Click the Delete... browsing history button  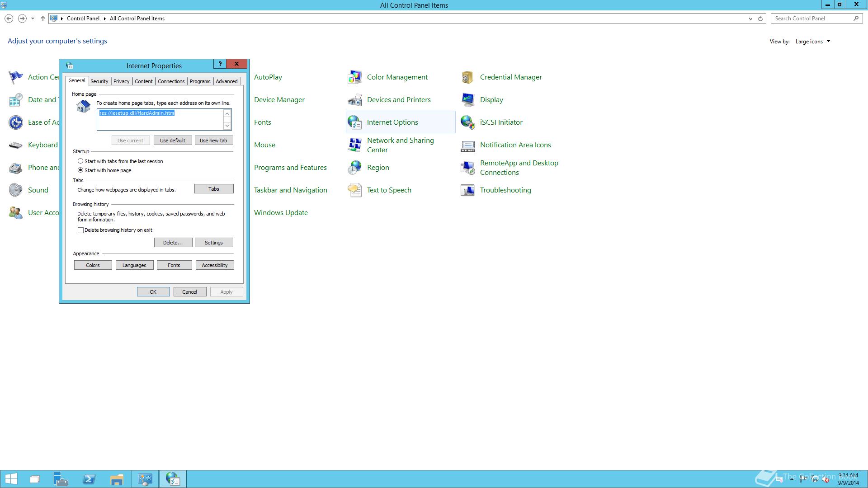(173, 243)
